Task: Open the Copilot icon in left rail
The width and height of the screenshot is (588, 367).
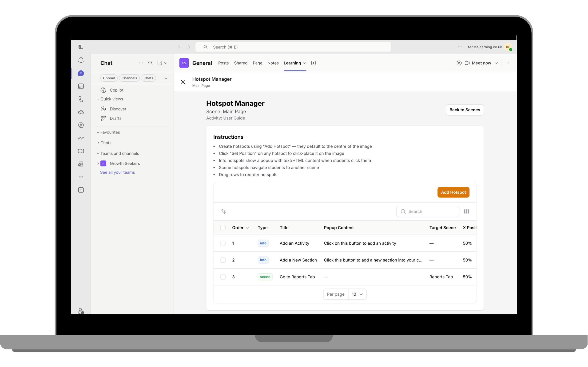Action: pos(81,125)
